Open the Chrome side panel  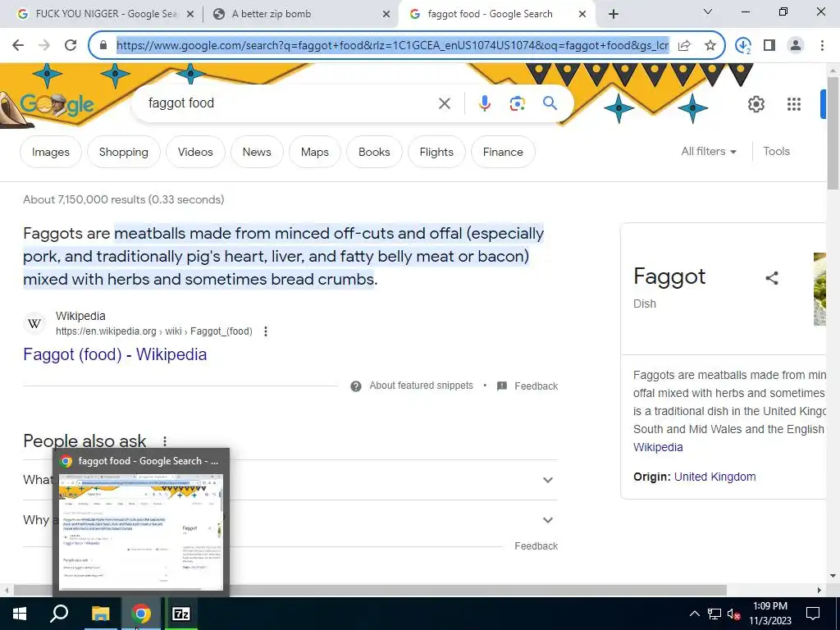tap(769, 46)
